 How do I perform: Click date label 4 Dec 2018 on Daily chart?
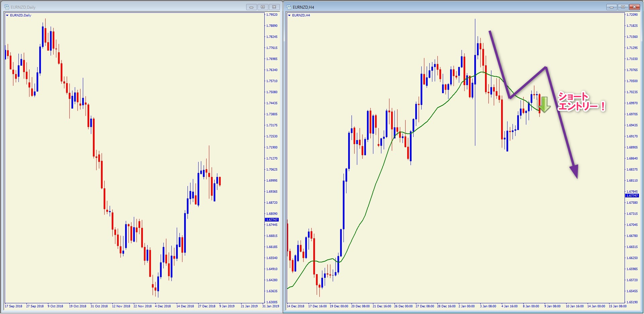click(x=163, y=306)
